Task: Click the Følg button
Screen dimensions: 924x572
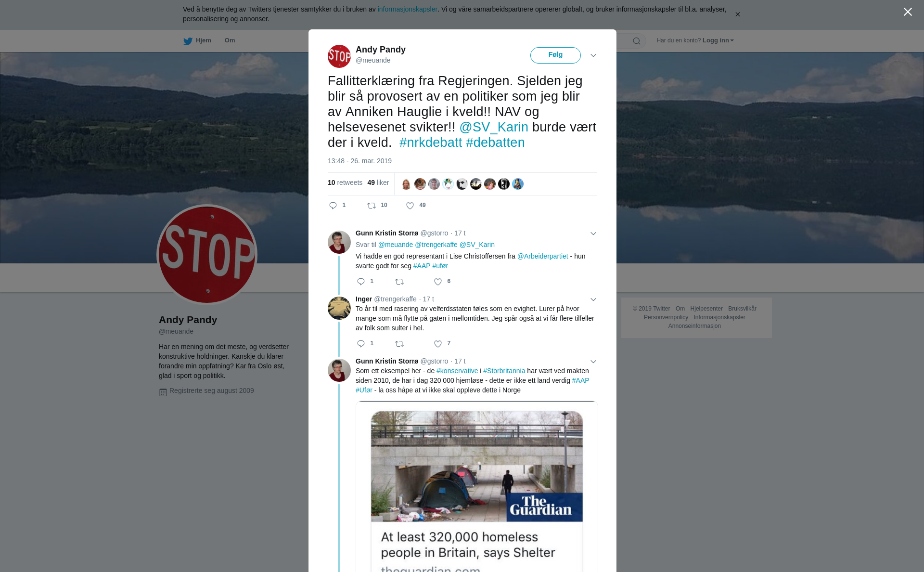Action: (x=555, y=55)
